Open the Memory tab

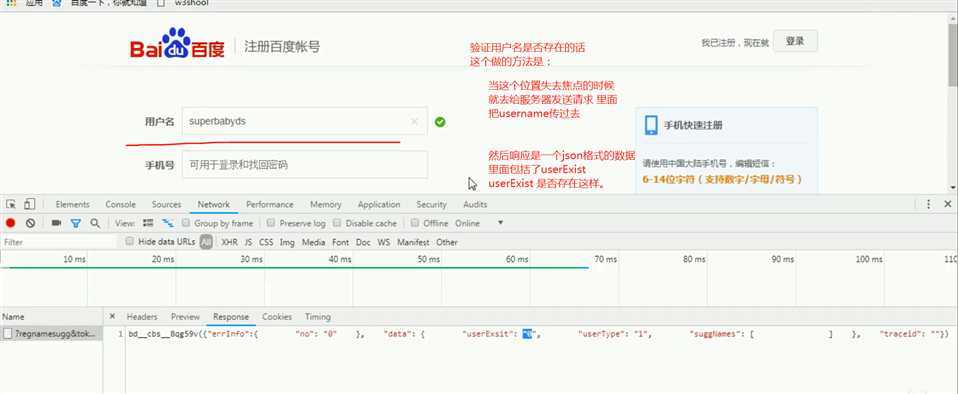[325, 204]
